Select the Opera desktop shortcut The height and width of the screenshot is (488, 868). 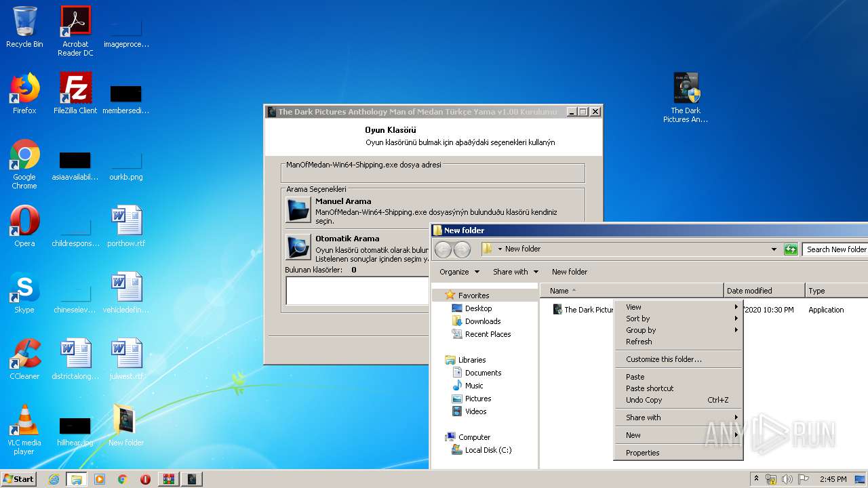click(24, 226)
